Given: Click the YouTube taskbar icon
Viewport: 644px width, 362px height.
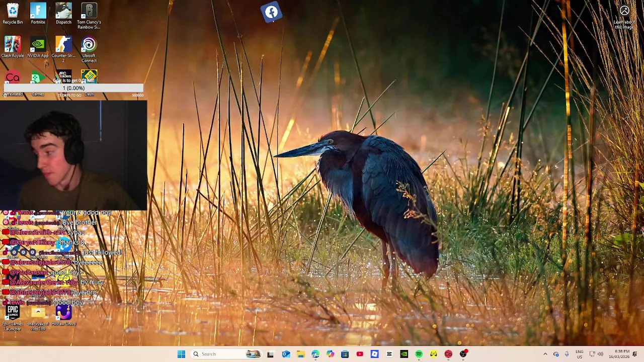Looking at the screenshot, I should coord(360,354).
